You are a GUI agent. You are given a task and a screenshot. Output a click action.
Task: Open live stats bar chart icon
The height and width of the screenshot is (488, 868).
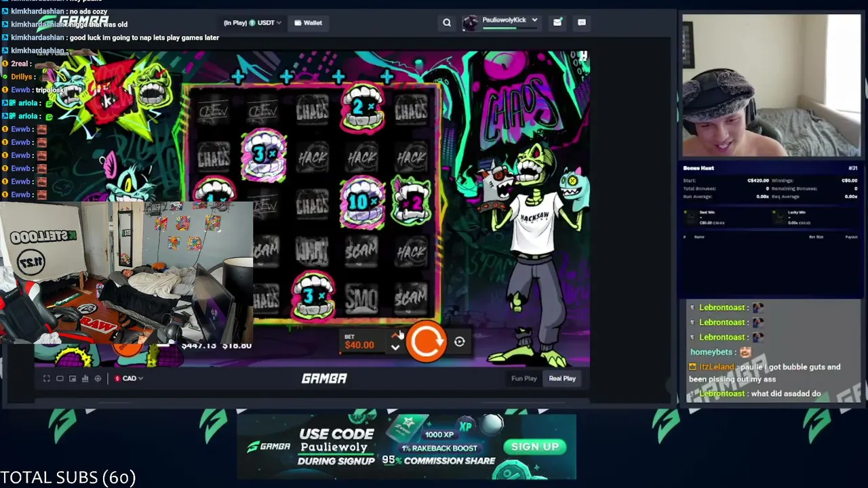coord(85,378)
